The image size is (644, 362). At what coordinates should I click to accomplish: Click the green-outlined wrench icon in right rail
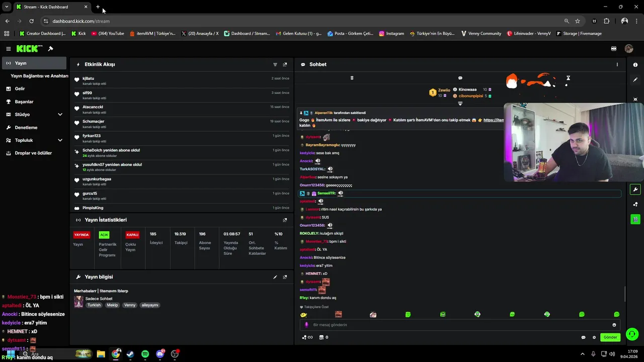(x=635, y=190)
